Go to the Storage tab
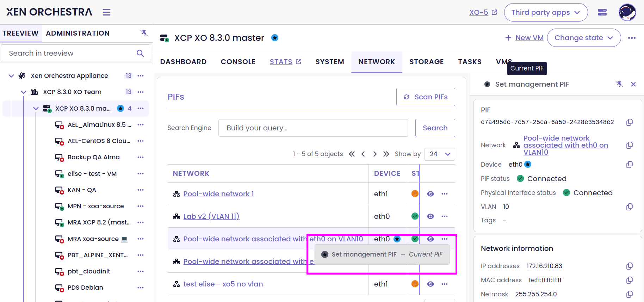The height and width of the screenshot is (302, 644). (427, 62)
